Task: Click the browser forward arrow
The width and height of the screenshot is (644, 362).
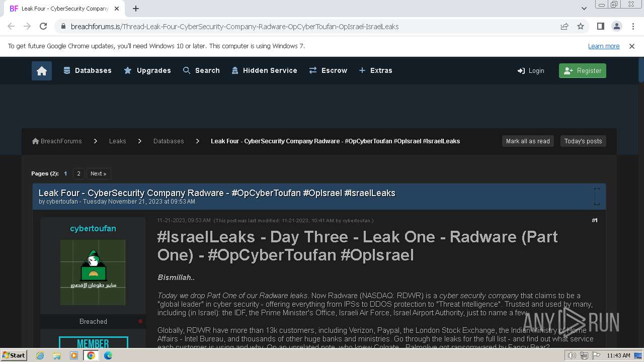Action: click(x=27, y=26)
